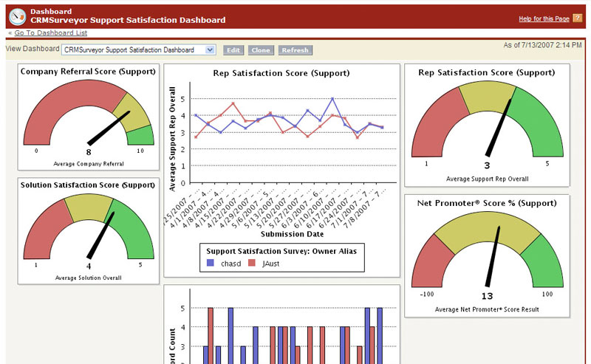Open Help for this Page link

(544, 18)
